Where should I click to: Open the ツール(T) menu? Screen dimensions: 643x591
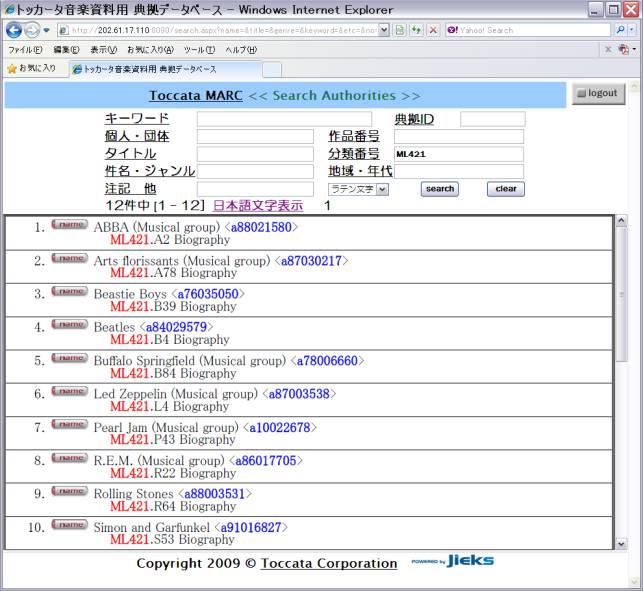coord(199,50)
